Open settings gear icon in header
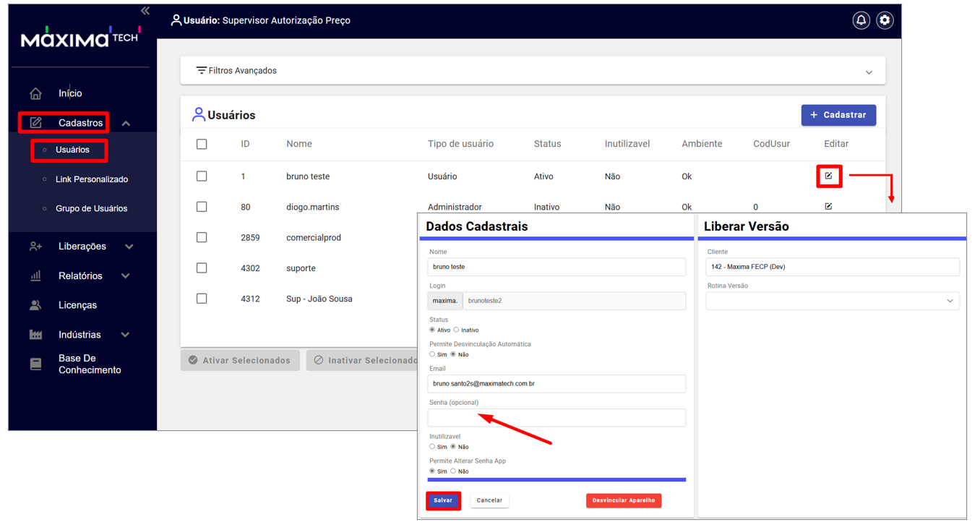The image size is (980, 530). [885, 20]
